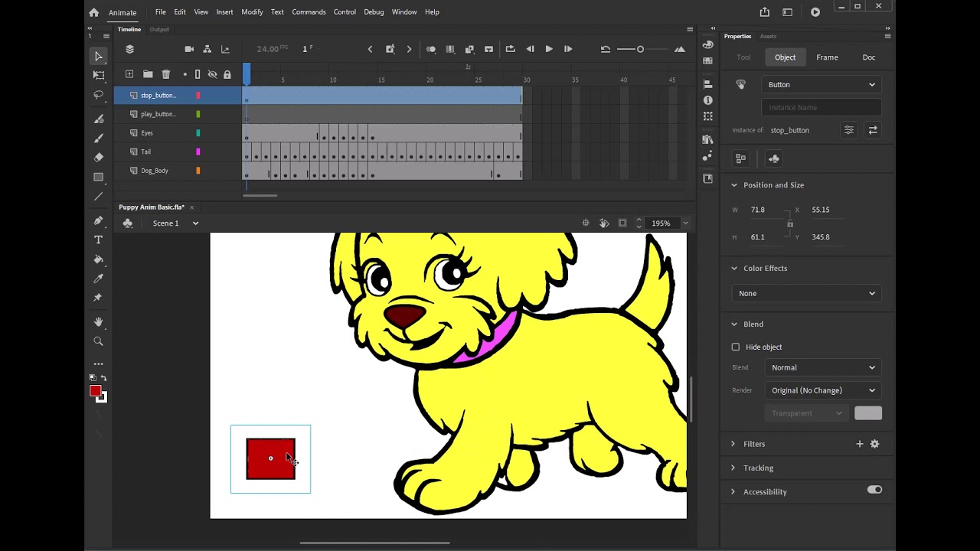Image resolution: width=980 pixels, height=551 pixels.
Task: Open the Color panel palette icon
Action: (x=707, y=45)
